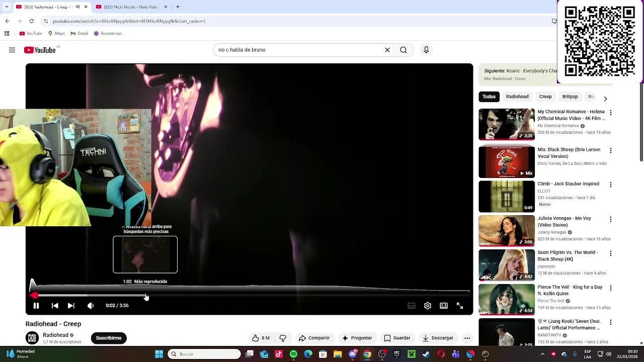Focus the address bar URL
Viewport: 644px width, 362px height.
point(129,21)
